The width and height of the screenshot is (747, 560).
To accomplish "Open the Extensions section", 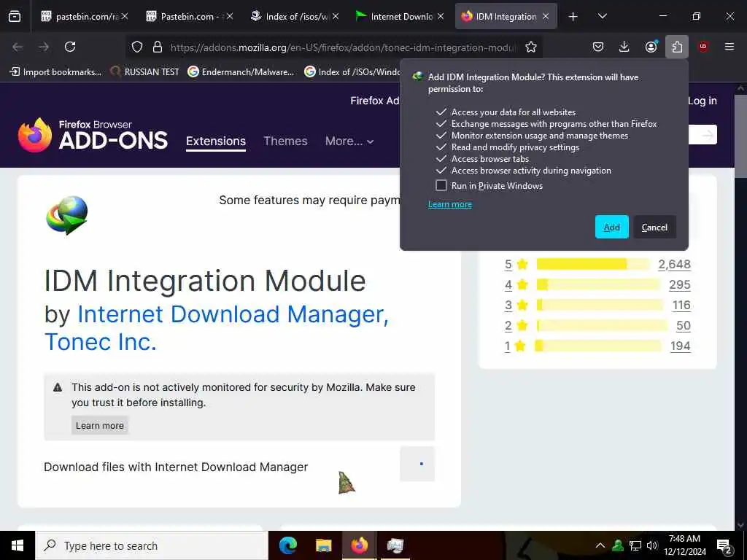I will coord(216,141).
